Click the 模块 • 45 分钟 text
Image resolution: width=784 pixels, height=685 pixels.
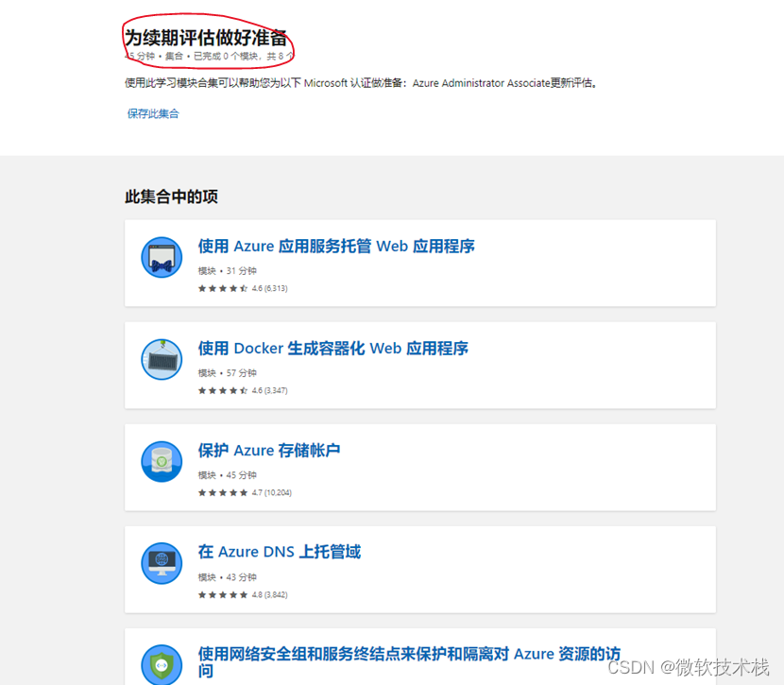(x=227, y=475)
